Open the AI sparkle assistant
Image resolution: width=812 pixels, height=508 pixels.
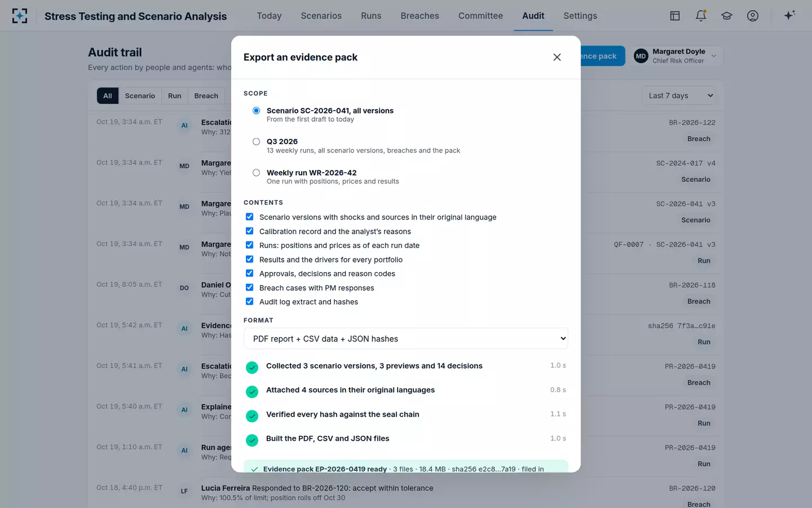[789, 15]
